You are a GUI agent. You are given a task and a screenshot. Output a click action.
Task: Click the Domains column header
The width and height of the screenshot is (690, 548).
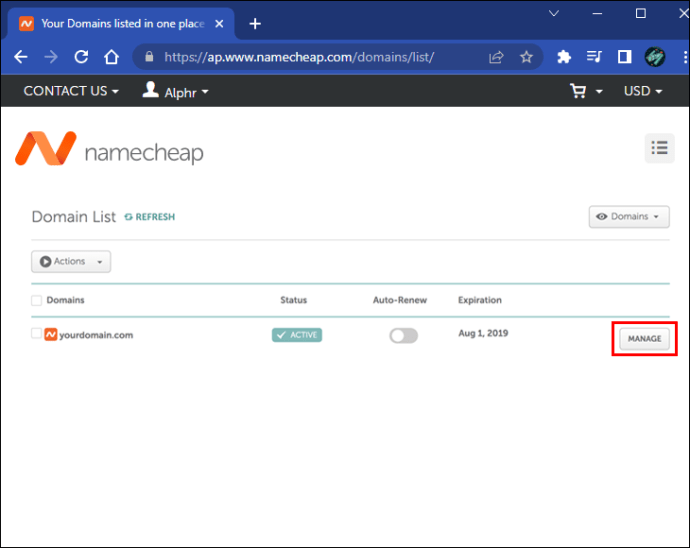tap(65, 300)
